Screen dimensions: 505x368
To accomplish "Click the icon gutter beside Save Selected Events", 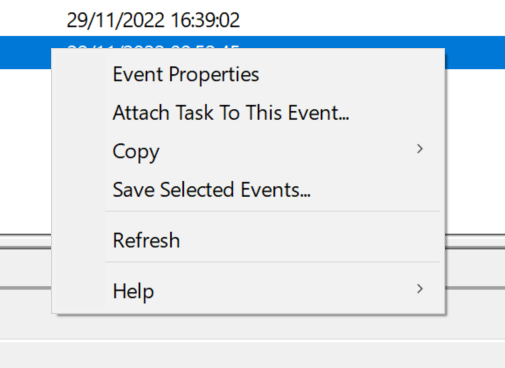I will (79, 190).
